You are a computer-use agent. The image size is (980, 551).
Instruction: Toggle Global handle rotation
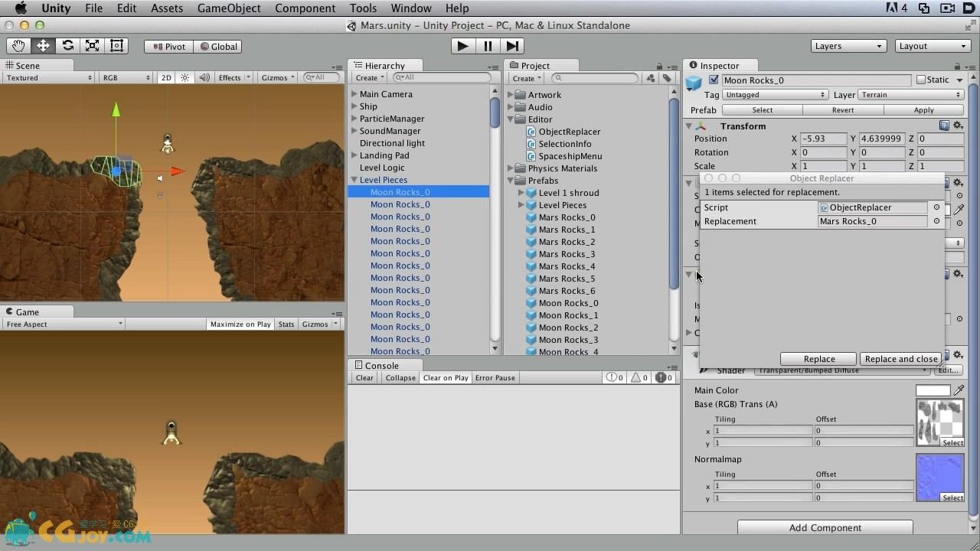[218, 46]
